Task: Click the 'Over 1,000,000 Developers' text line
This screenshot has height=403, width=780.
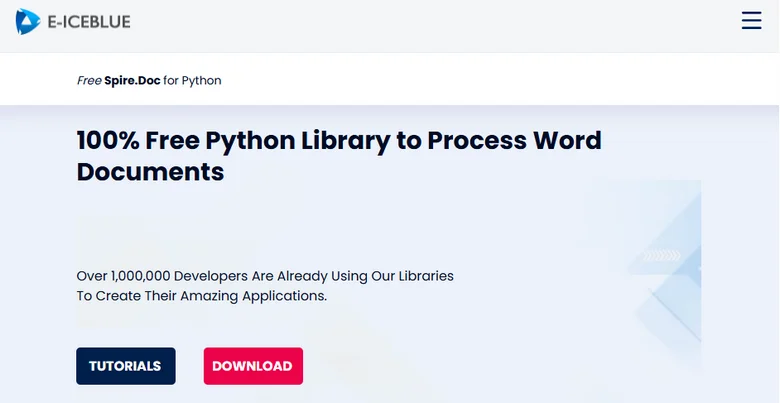Action: 265,276
